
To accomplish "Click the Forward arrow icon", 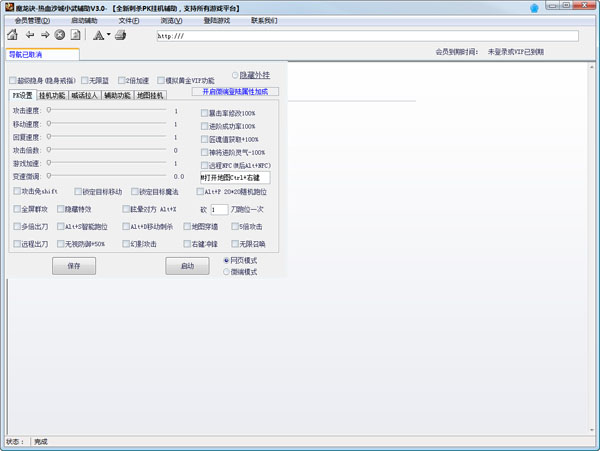I will coord(44,35).
